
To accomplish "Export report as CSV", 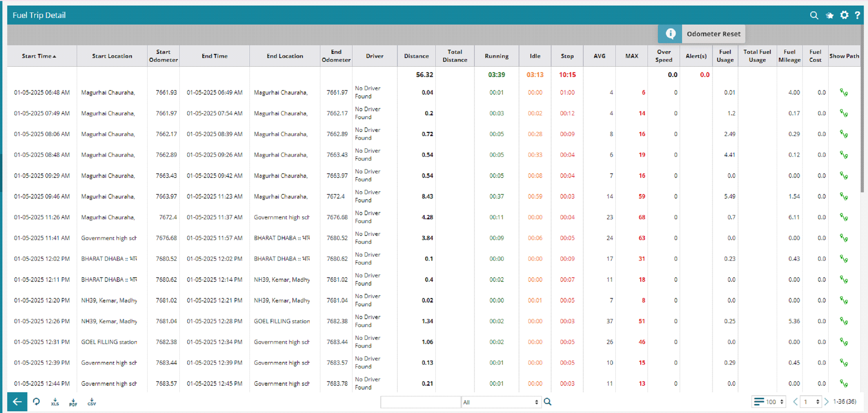I will (x=92, y=402).
